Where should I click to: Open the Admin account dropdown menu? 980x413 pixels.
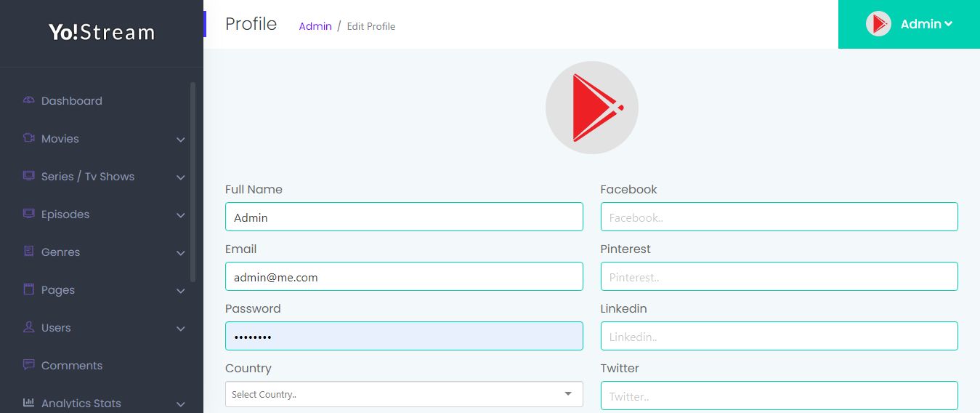(909, 24)
